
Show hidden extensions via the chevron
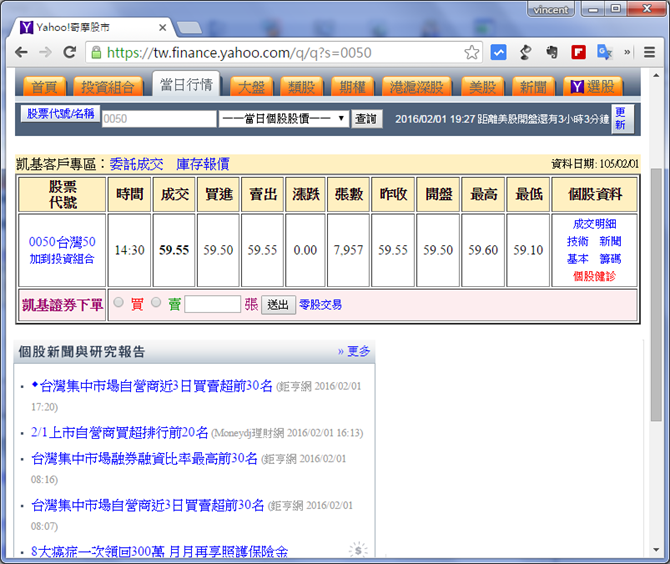point(627,52)
